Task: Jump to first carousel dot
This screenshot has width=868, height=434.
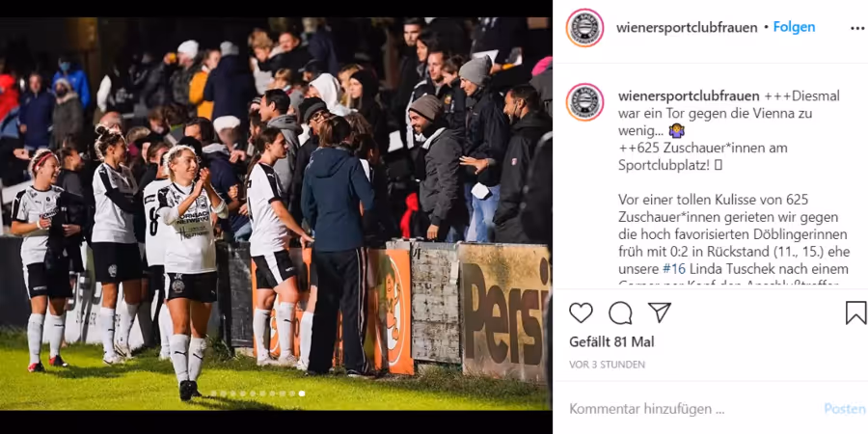Action: [x=213, y=393]
